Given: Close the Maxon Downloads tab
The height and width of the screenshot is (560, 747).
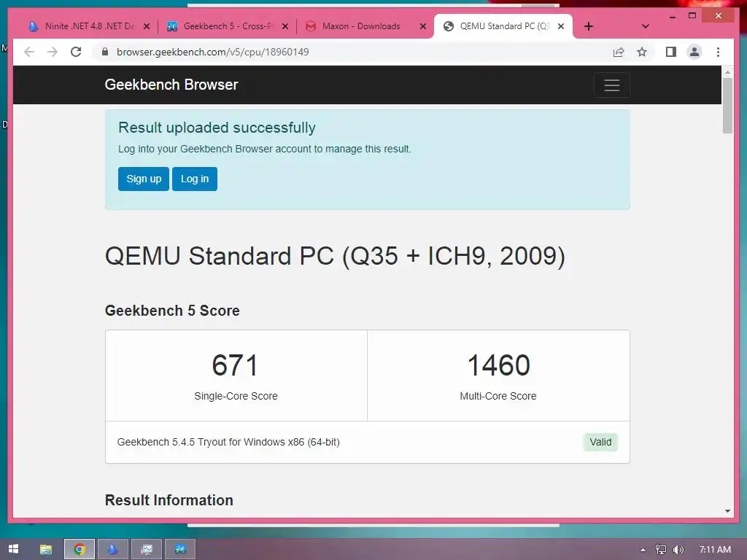Looking at the screenshot, I should [422, 26].
